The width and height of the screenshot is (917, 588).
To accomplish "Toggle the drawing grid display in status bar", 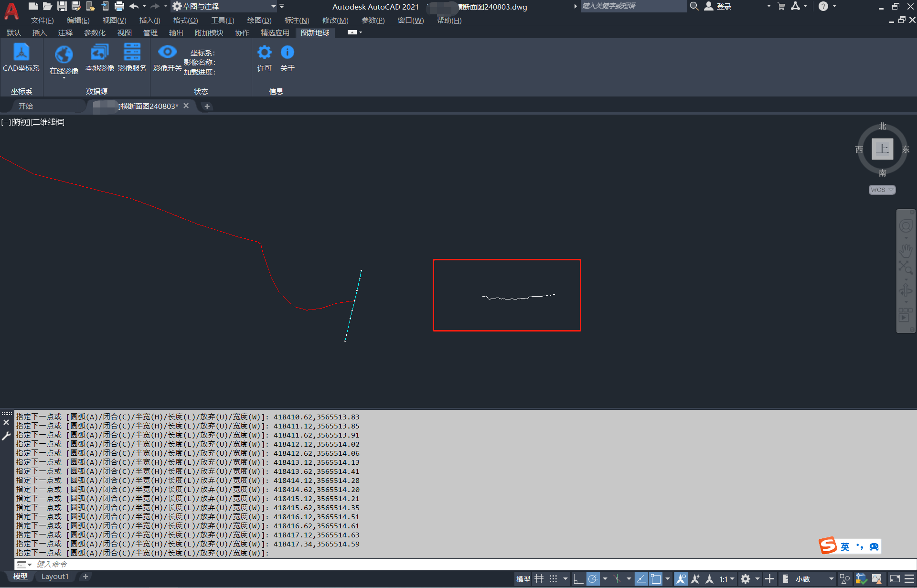I will 539,579.
